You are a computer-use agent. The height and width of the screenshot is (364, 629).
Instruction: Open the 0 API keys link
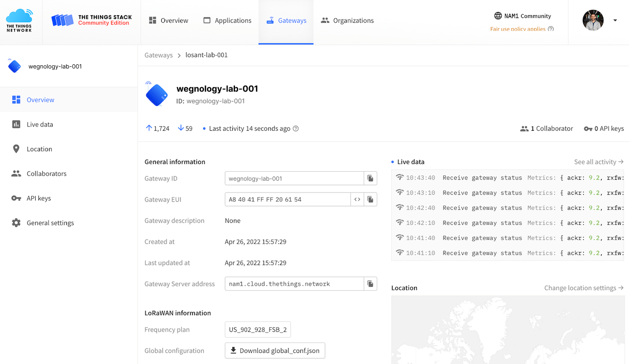604,129
